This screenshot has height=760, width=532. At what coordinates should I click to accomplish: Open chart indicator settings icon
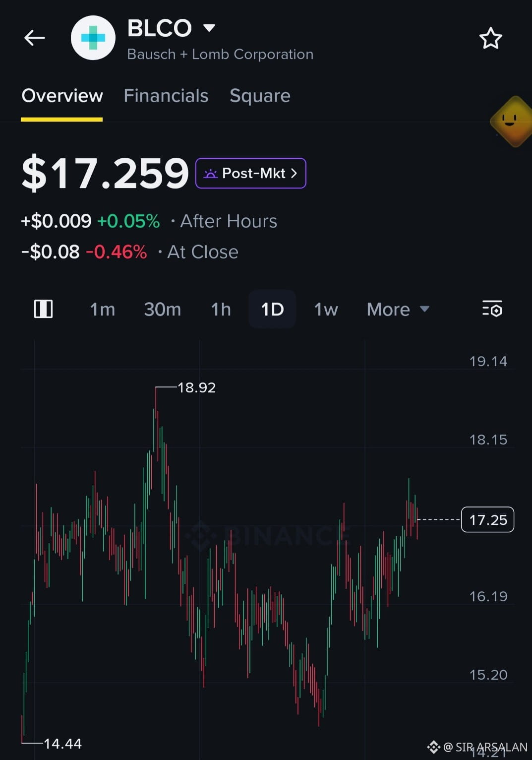point(492,309)
